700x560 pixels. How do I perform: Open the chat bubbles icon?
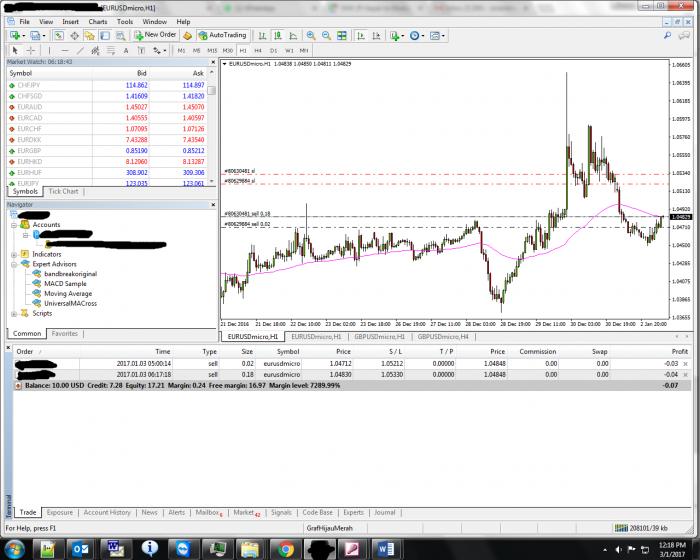[x=684, y=35]
